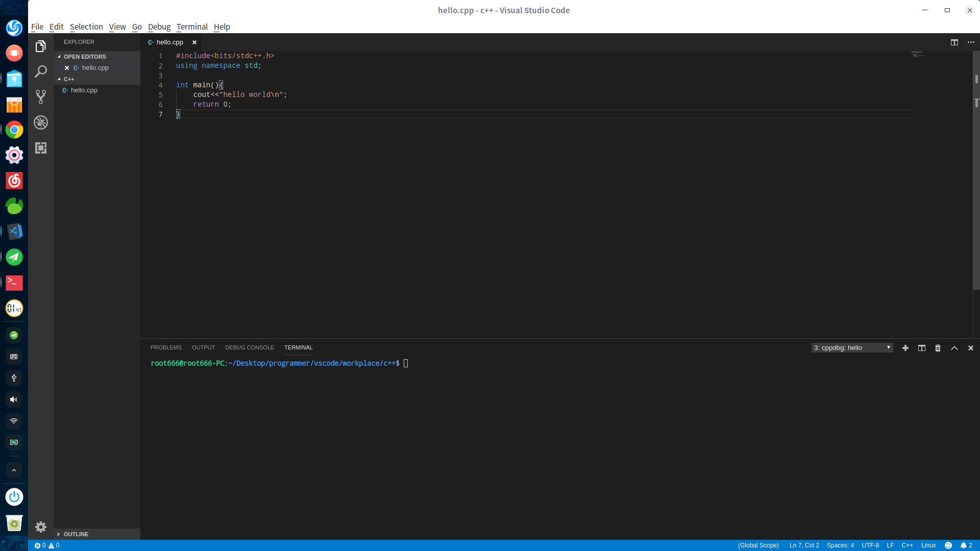Switch to the Output panel tab
Image resolution: width=980 pixels, height=551 pixels.
pos(203,347)
